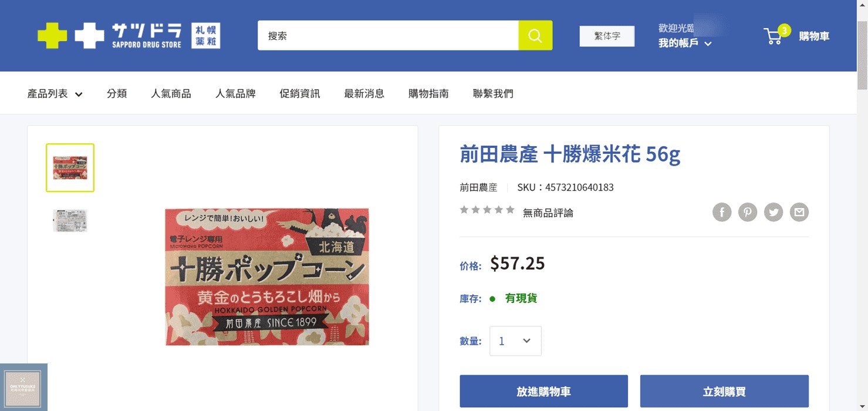Expand the 產品列表 menu chevron
The image size is (868, 411).
coord(79,93)
